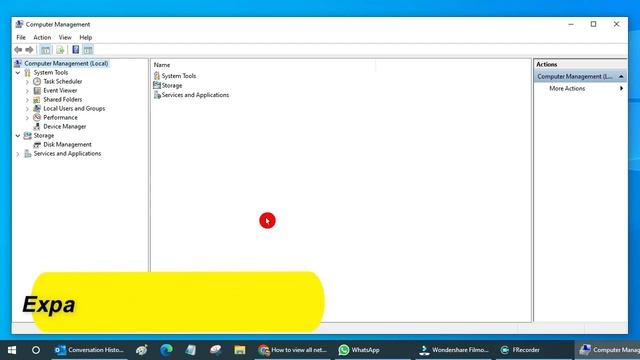Image resolution: width=640 pixels, height=360 pixels.
Task: Open the View menu
Action: coord(65,38)
